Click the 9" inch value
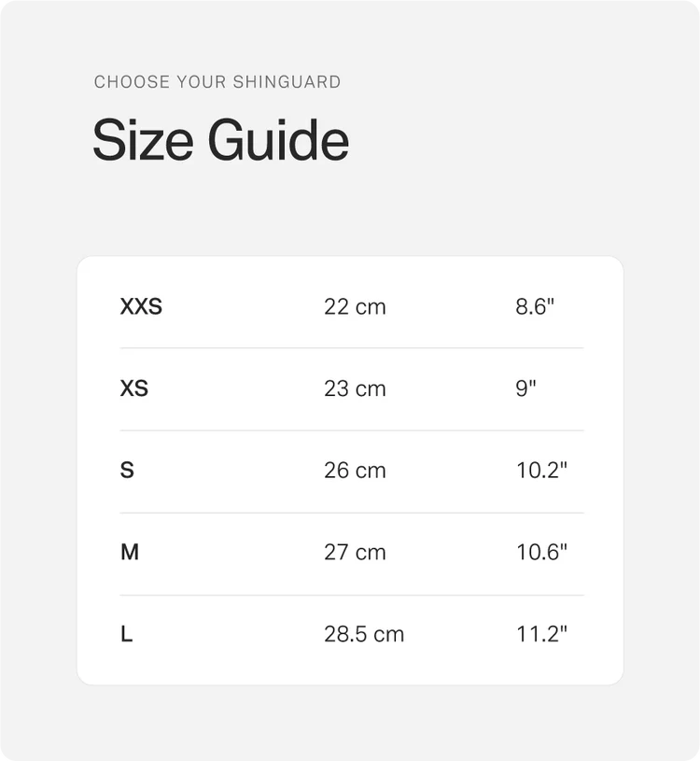The width and height of the screenshot is (700, 761). pos(526,388)
